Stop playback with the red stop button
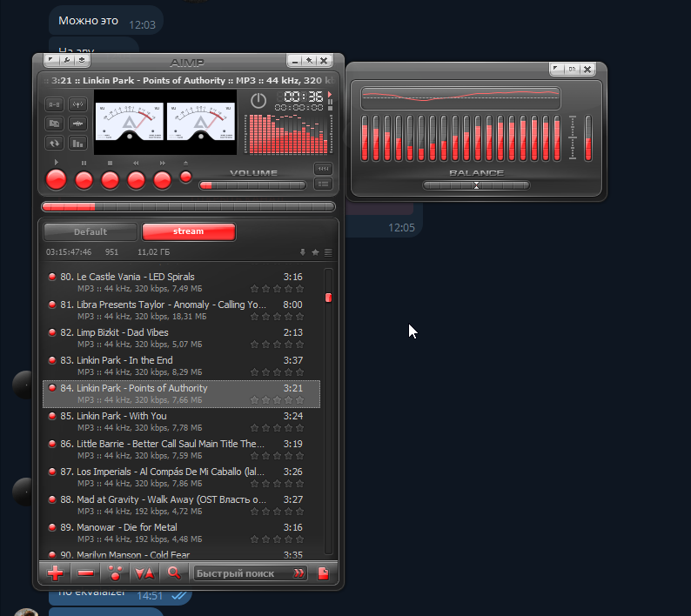The height and width of the screenshot is (616, 691). coord(110,180)
